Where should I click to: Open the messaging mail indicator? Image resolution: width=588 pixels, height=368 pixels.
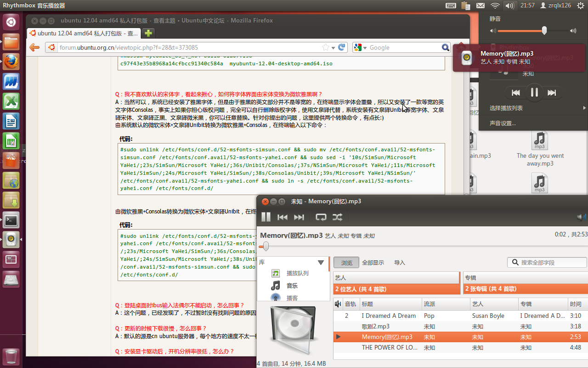tap(480, 6)
